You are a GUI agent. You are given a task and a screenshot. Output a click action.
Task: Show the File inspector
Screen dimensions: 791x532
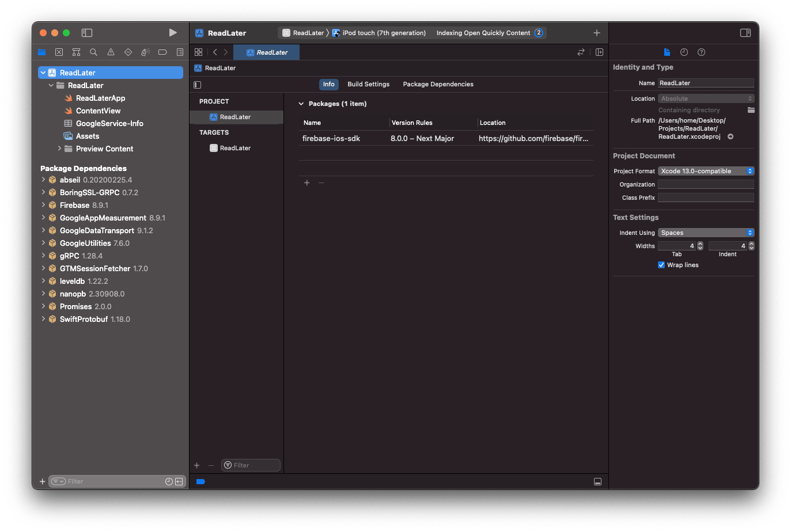(x=667, y=52)
